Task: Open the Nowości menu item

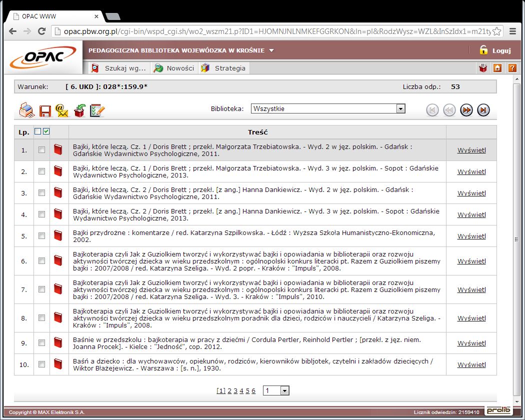Action: click(174, 68)
